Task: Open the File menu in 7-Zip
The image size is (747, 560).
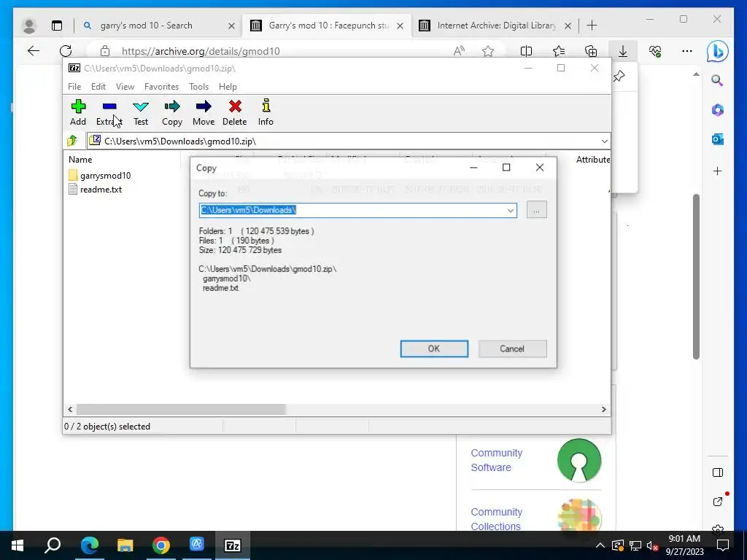Action: (x=74, y=87)
